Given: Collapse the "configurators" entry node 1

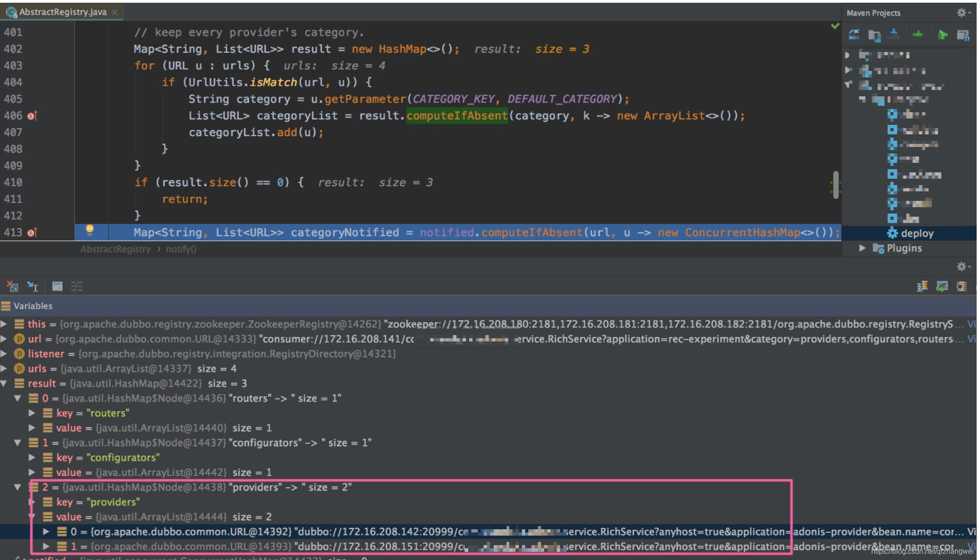Looking at the screenshot, I should [x=18, y=443].
